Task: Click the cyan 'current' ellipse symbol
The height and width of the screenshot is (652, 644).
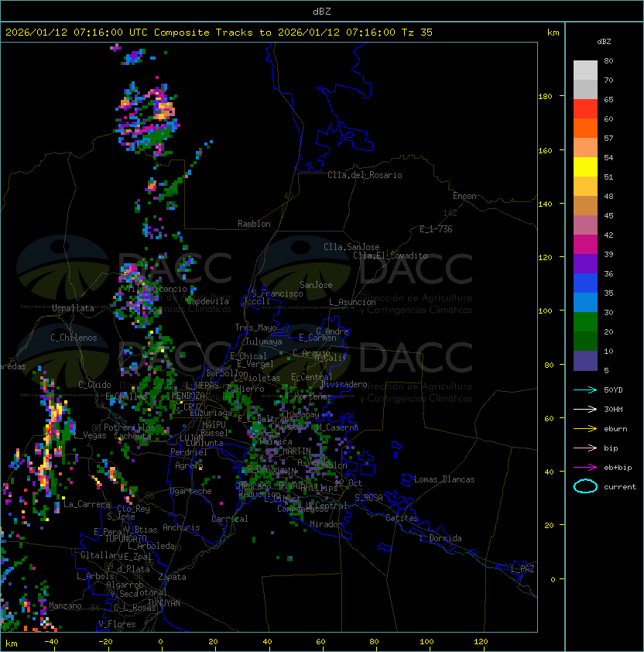Action: click(585, 486)
